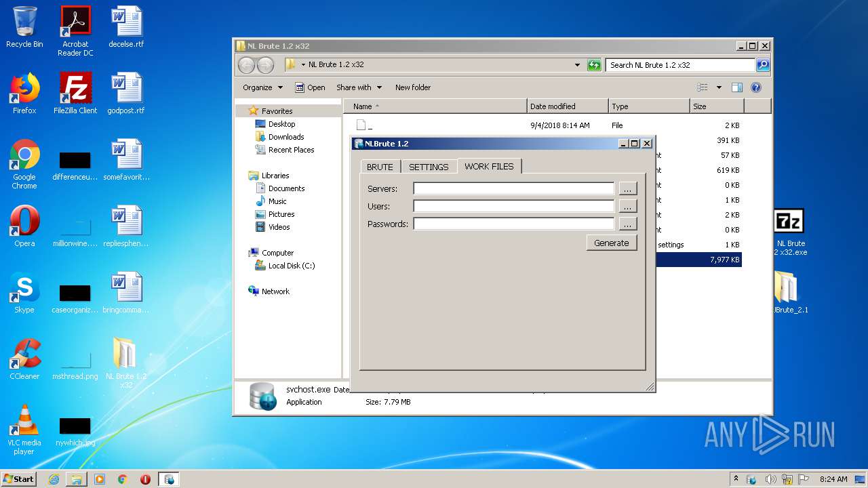Screen dimensions: 868x488
Task: Select Downloads in navigation pane
Action: point(285,137)
